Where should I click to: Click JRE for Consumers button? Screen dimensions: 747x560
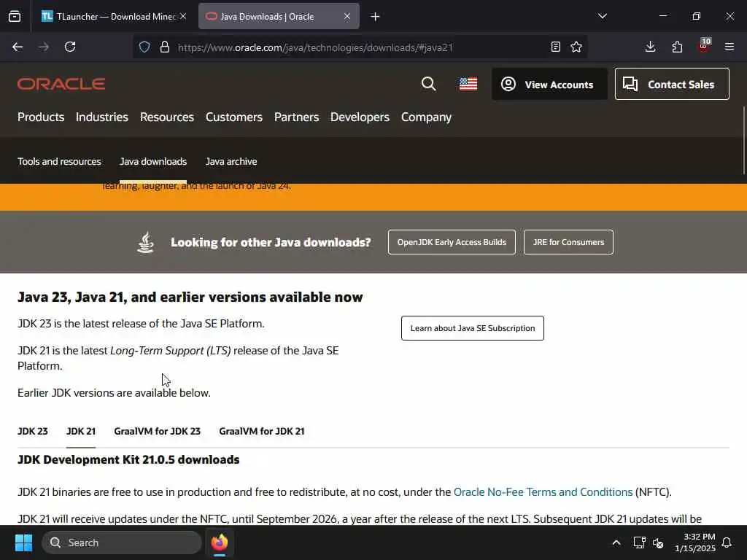point(568,242)
